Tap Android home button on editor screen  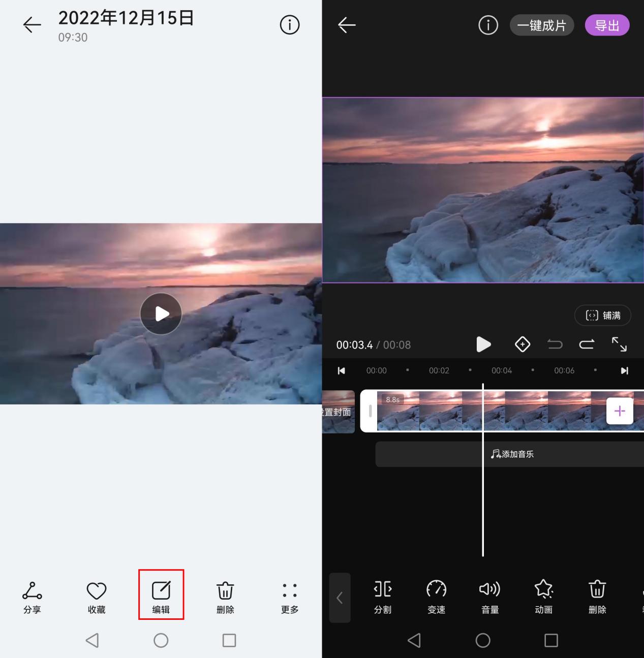[483, 640]
